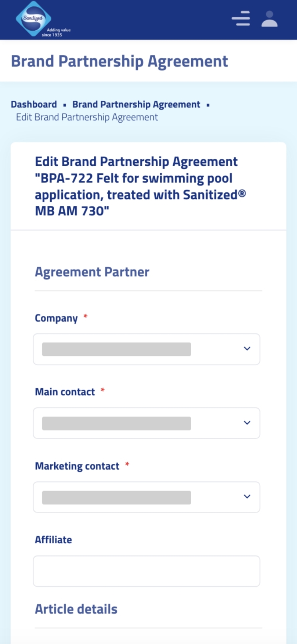Image resolution: width=297 pixels, height=644 pixels.
Task: Click the Company field label
Action: point(56,318)
